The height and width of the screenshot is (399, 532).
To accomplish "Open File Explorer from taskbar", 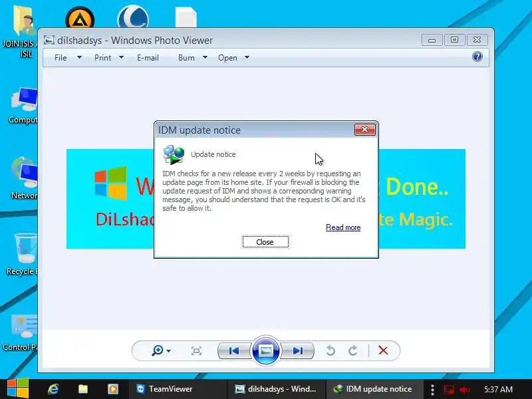I will [x=82, y=389].
